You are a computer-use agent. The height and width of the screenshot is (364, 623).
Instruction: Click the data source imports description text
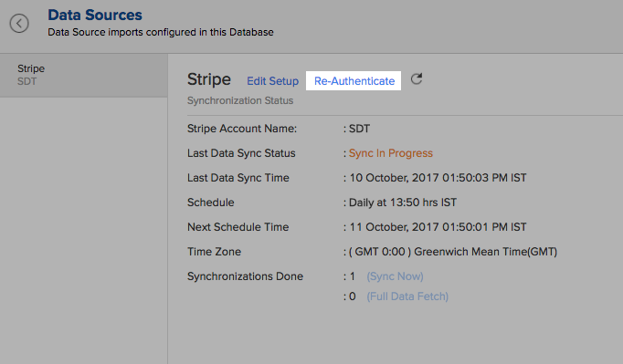point(161,32)
